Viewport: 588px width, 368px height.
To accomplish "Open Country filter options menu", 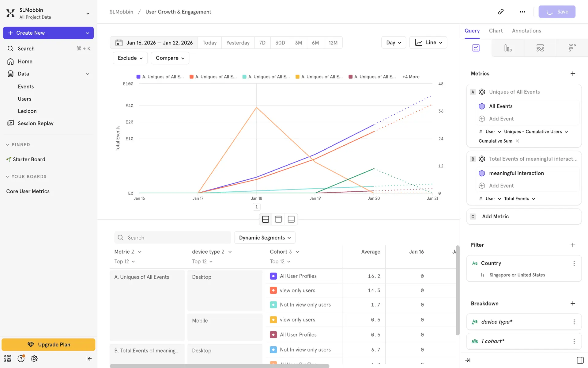I will 574,263.
